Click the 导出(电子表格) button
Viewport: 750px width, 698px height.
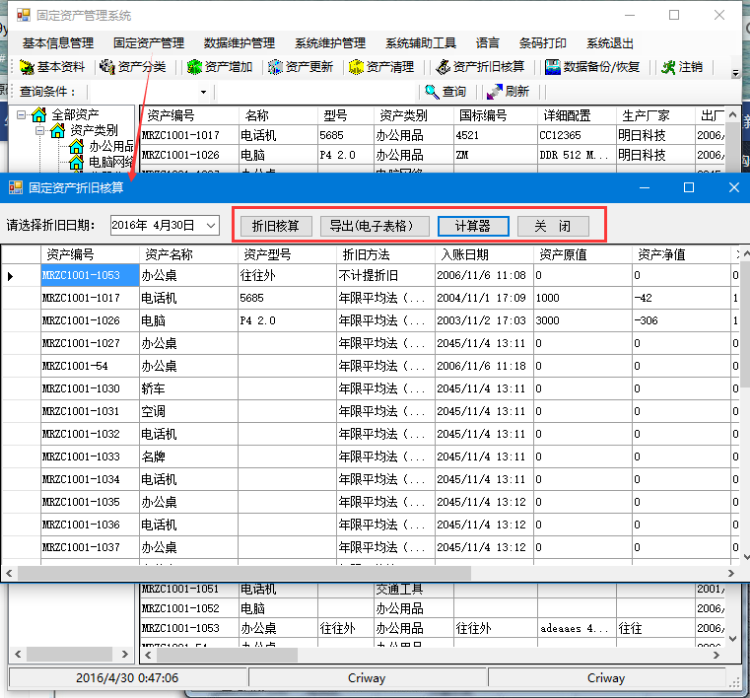point(373,226)
